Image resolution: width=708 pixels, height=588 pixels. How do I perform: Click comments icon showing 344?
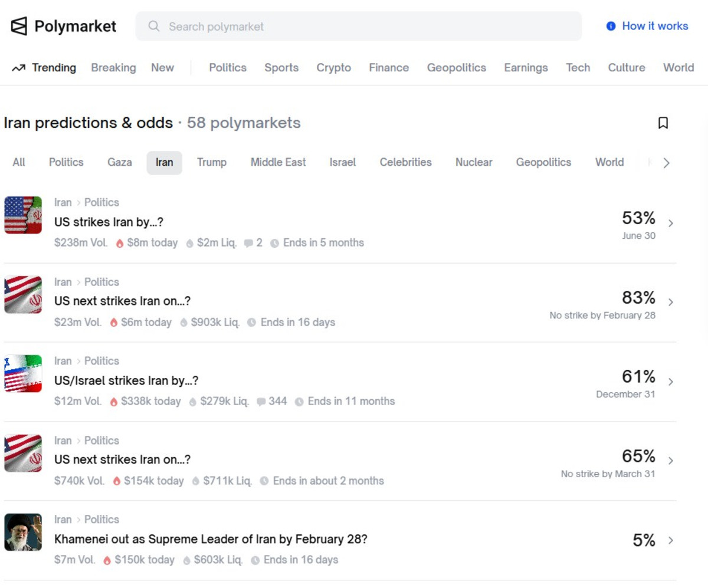pyautogui.click(x=261, y=402)
